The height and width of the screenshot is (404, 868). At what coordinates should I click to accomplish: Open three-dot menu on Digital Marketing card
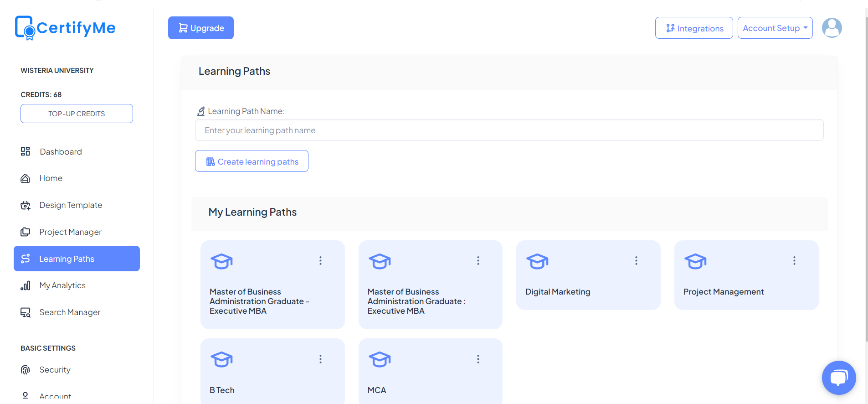[x=636, y=260]
